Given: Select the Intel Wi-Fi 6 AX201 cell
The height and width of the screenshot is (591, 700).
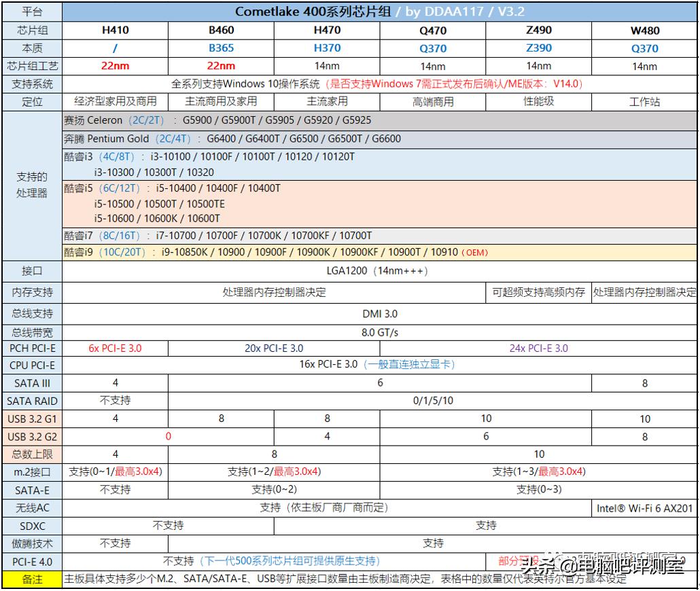Looking at the screenshot, I should [x=644, y=507].
